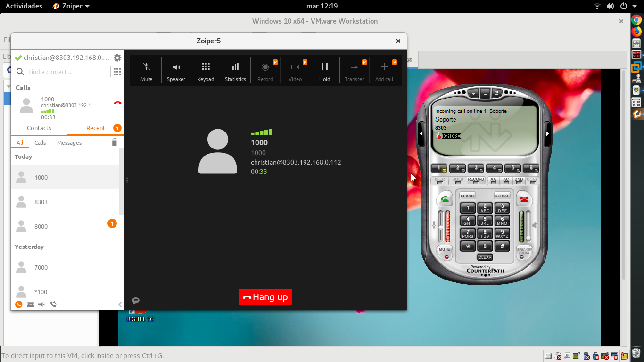This screenshot has width=644, height=362.
Task: Select line 5 on the softphone
Action: tap(512, 168)
